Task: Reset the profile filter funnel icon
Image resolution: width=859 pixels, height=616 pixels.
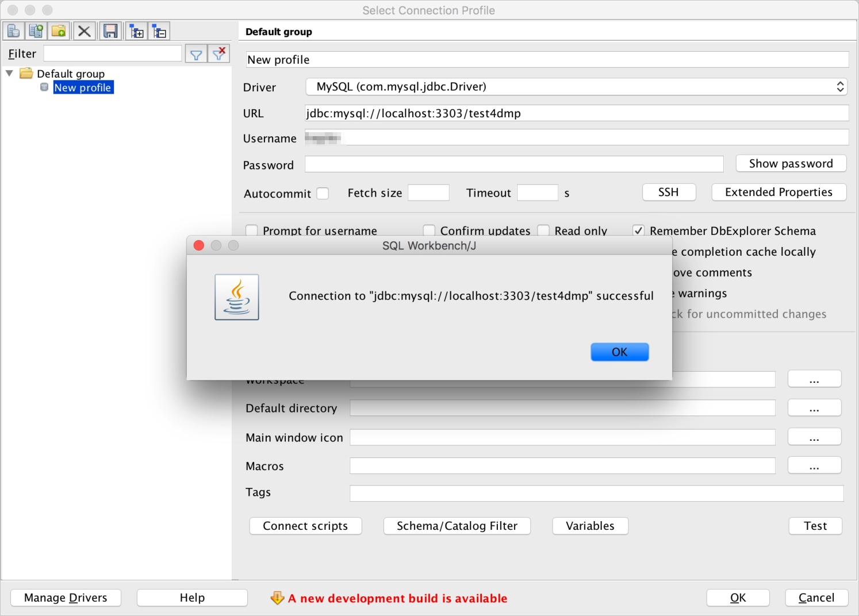Action: [218, 54]
